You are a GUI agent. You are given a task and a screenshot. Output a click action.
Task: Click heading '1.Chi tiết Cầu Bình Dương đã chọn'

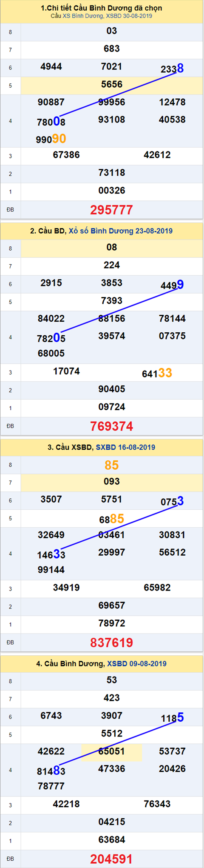click(x=101, y=8)
